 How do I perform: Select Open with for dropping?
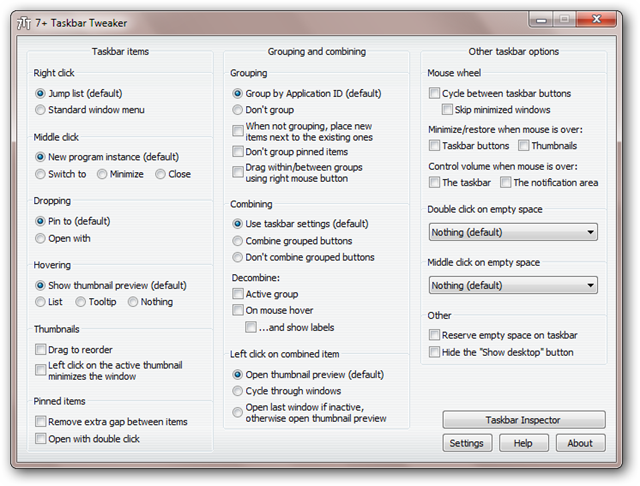tap(40, 238)
